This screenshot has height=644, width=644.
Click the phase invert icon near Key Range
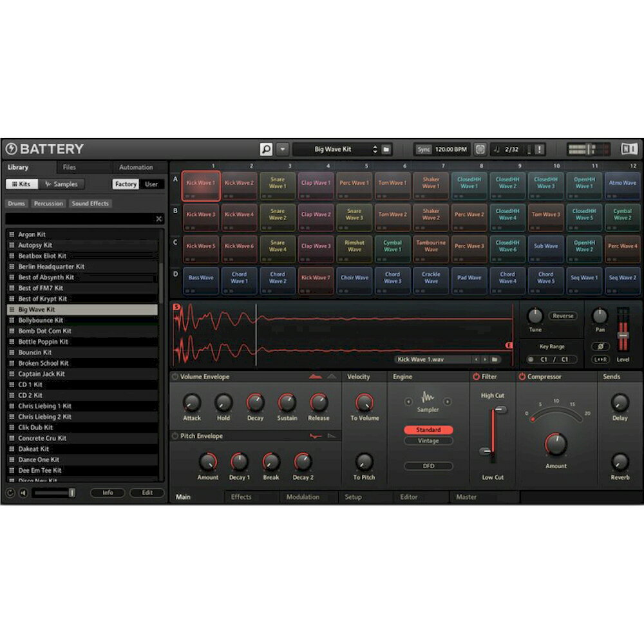click(x=600, y=346)
